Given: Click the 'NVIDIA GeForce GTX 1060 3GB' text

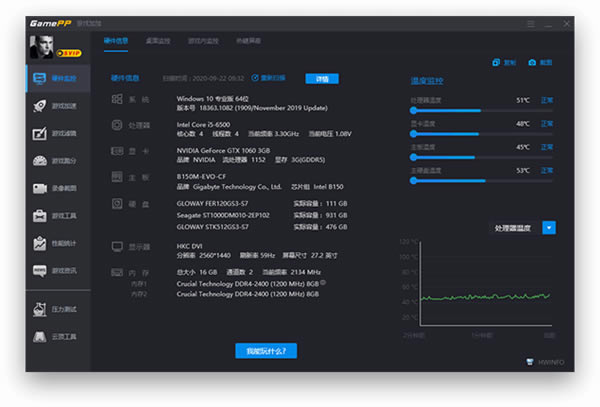Looking at the screenshot, I should (x=223, y=150).
